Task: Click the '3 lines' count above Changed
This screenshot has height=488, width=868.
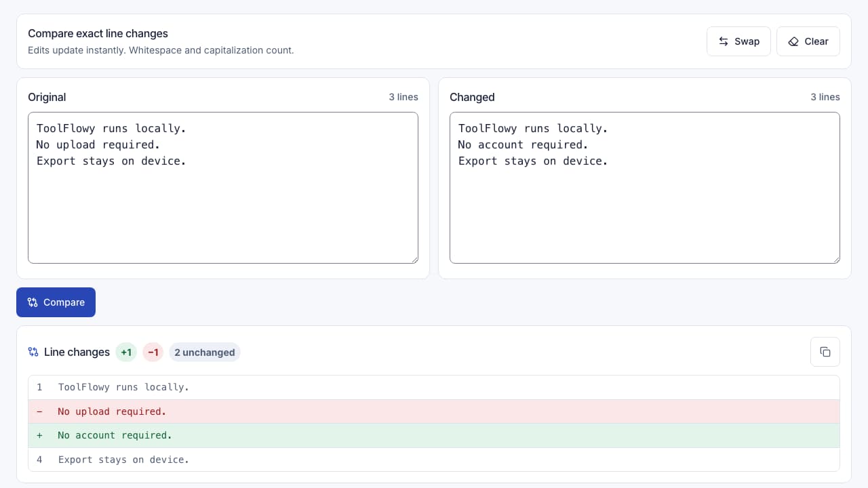Action: 825,97
